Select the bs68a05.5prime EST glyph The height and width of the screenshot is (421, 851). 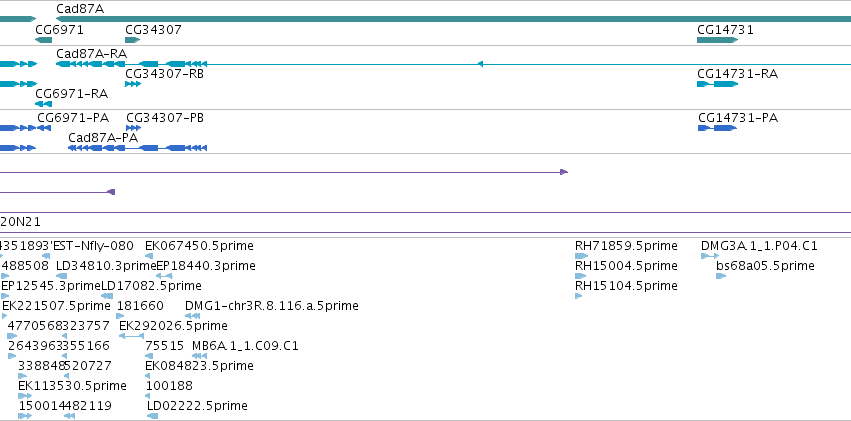click(721, 276)
